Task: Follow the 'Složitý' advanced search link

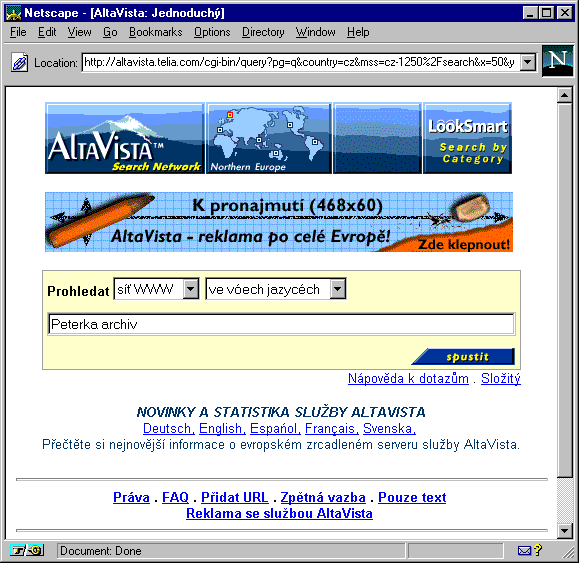Action: point(501,378)
